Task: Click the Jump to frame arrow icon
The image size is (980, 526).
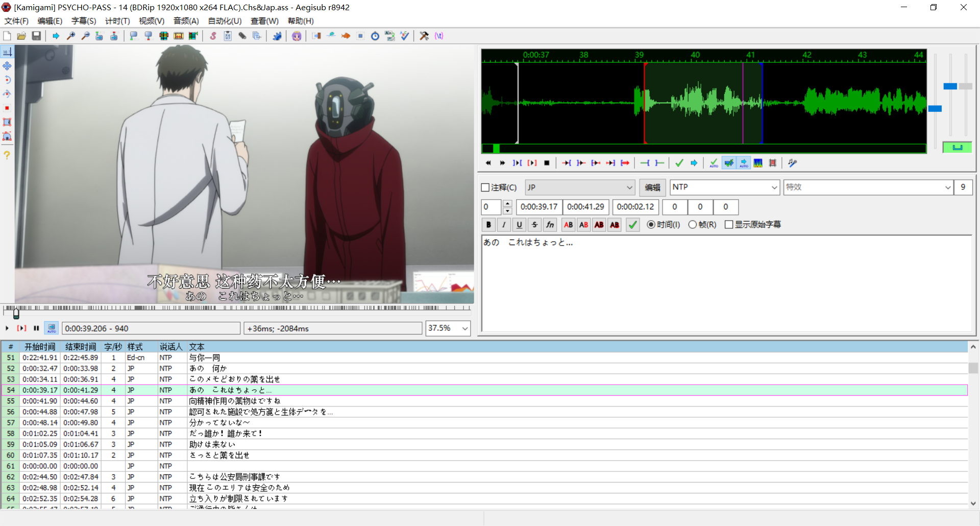Action: (x=56, y=36)
